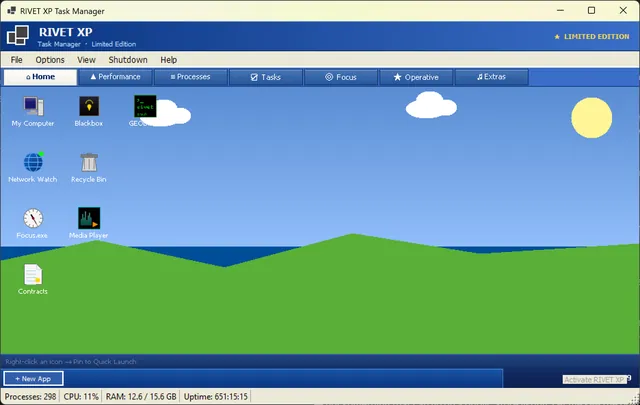
Task: Open the View menu
Action: [x=87, y=60]
